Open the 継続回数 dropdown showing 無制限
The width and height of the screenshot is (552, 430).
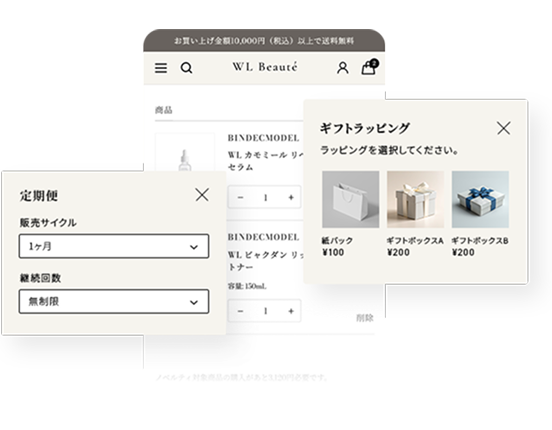pos(114,301)
